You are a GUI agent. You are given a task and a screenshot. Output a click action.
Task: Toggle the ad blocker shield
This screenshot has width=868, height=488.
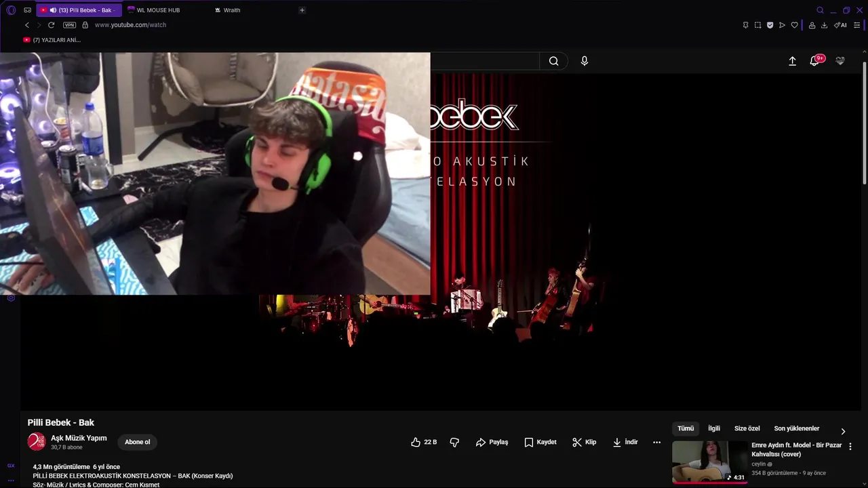(x=770, y=25)
